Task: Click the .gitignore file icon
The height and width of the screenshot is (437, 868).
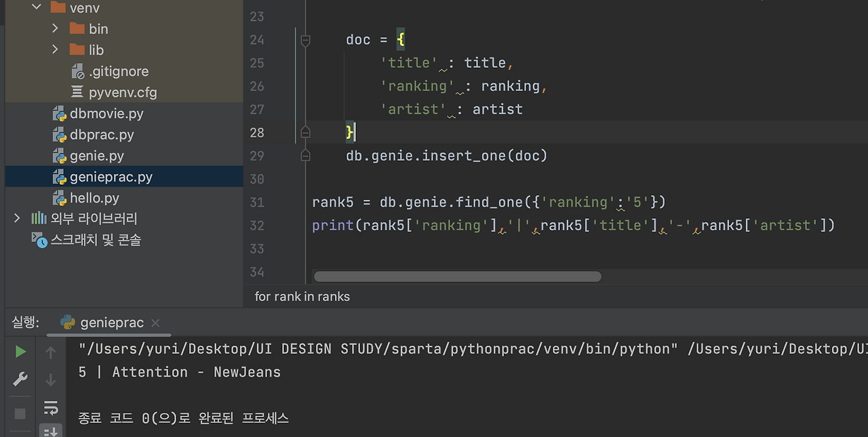Action: [x=77, y=71]
